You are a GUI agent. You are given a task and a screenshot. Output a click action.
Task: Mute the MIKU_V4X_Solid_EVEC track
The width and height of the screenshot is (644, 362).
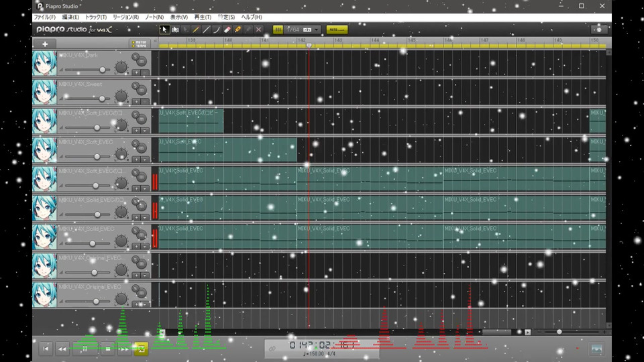(x=142, y=235)
